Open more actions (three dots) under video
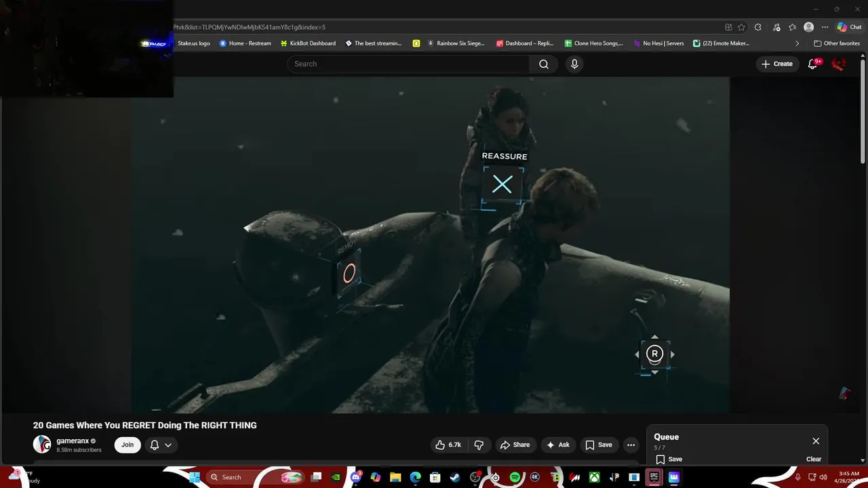 tap(631, 445)
